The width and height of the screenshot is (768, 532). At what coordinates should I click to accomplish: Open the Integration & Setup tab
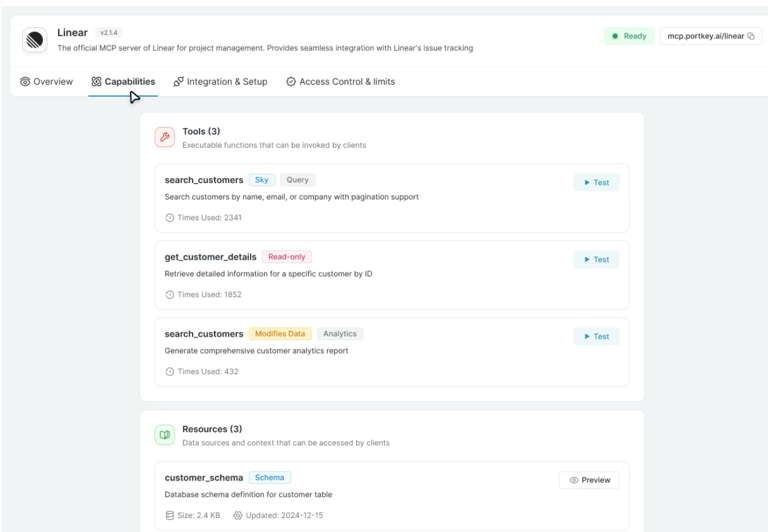pyautogui.click(x=220, y=82)
